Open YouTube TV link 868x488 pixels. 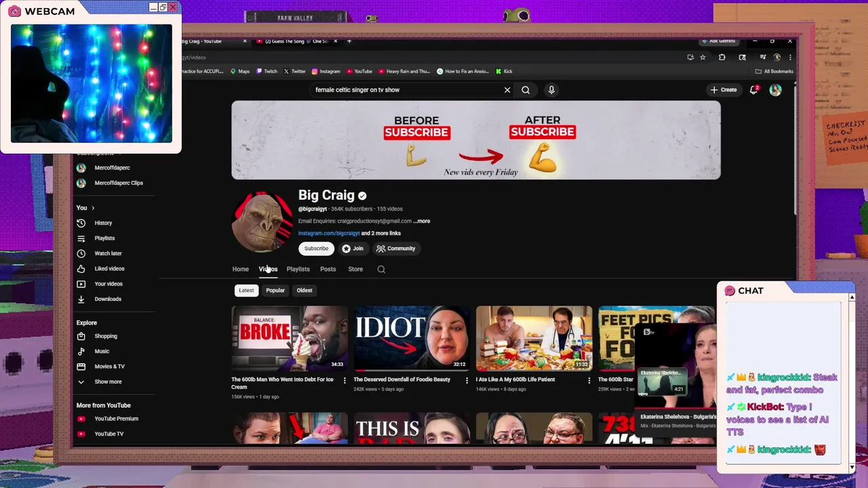coord(108,434)
